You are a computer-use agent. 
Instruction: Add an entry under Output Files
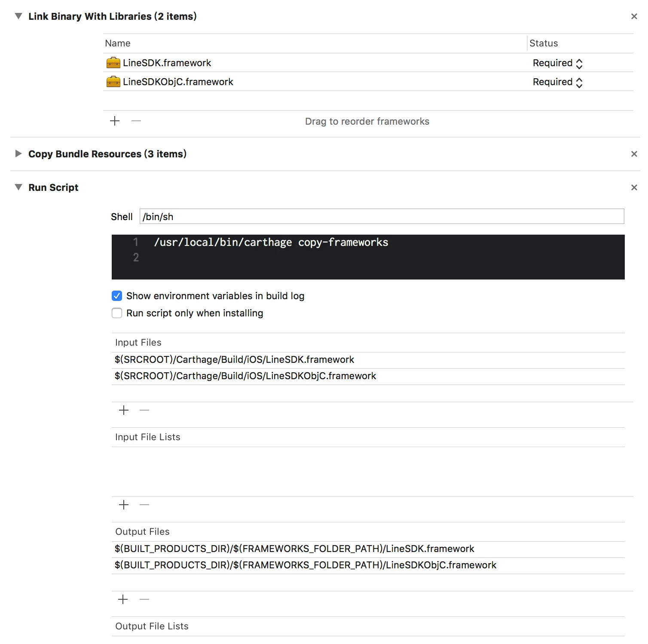click(123, 599)
